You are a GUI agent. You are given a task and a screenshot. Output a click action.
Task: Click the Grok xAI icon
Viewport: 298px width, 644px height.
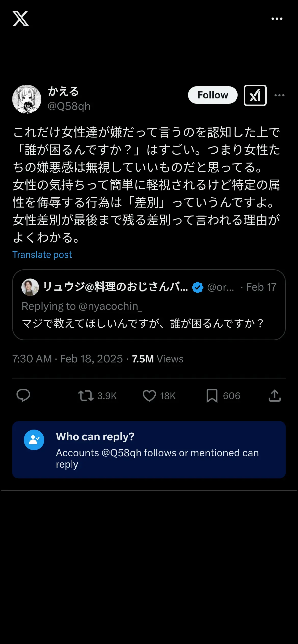255,95
